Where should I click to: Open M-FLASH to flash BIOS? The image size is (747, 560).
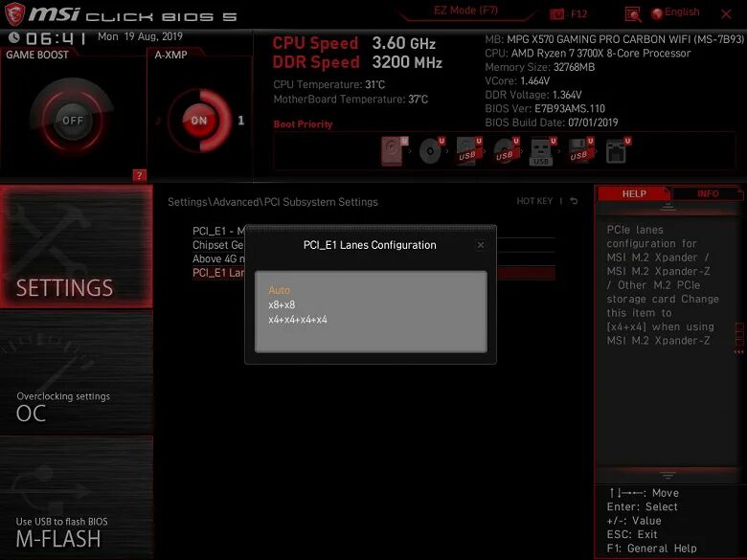pos(77,498)
